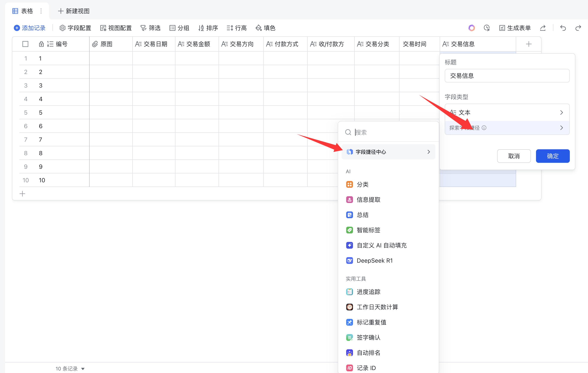
Task: Click the undo arrow icon
Action: point(563,28)
